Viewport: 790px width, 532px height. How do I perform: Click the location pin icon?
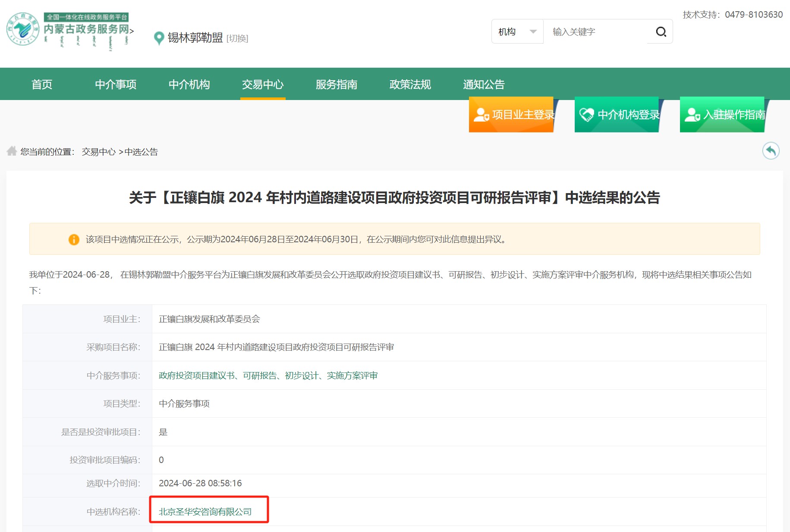point(159,38)
